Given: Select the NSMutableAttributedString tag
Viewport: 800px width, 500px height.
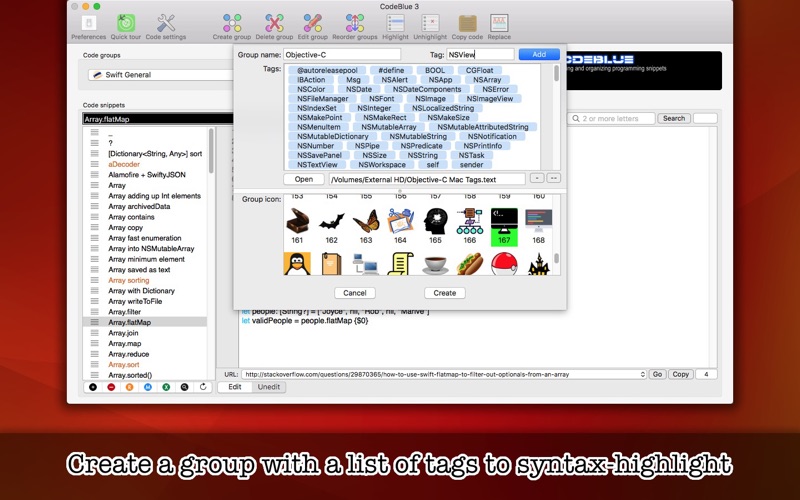Looking at the screenshot, I should (x=483, y=127).
